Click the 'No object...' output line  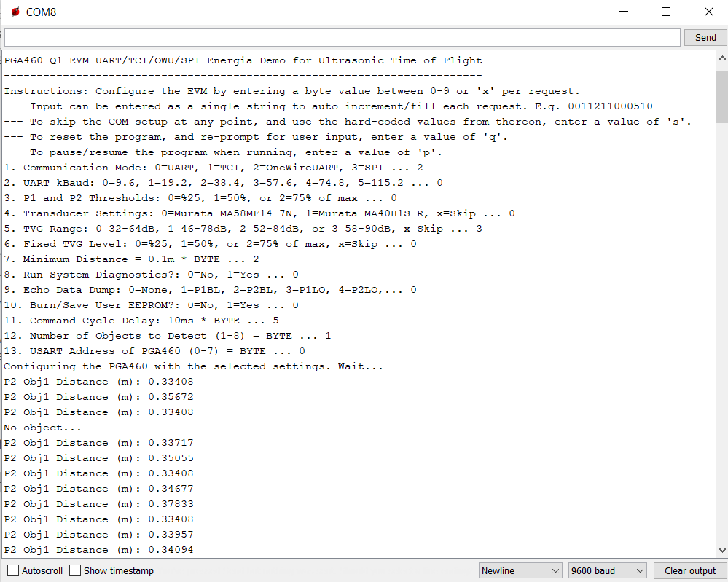click(x=42, y=428)
